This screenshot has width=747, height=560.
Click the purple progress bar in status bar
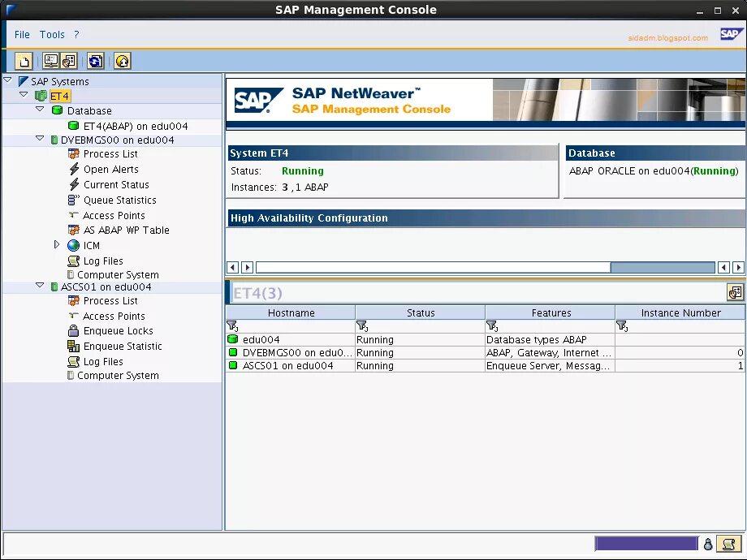(646, 543)
